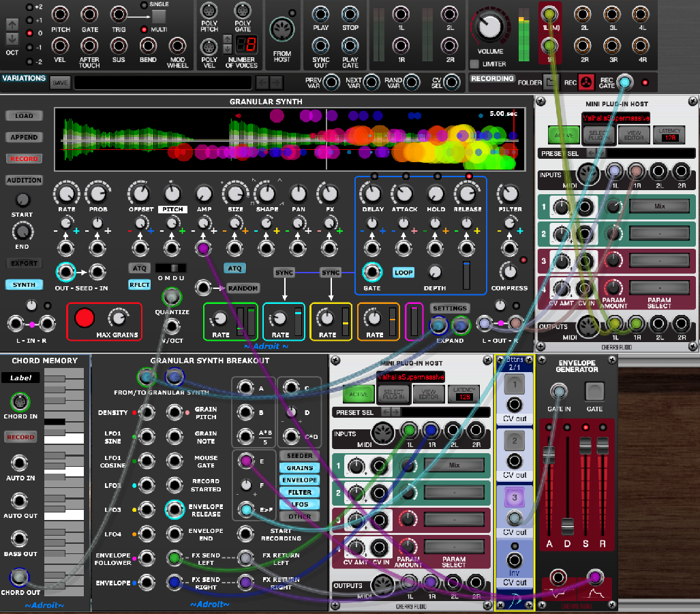Click the variations name field
Image resolution: width=700 pixels, height=614 pixels.
(163, 82)
